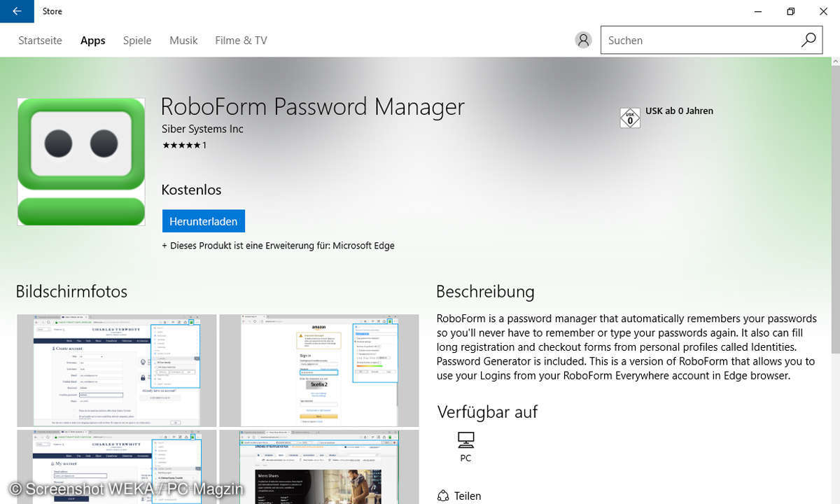This screenshot has width=840, height=504.
Task: Minimize the Store window
Action: coord(758,11)
